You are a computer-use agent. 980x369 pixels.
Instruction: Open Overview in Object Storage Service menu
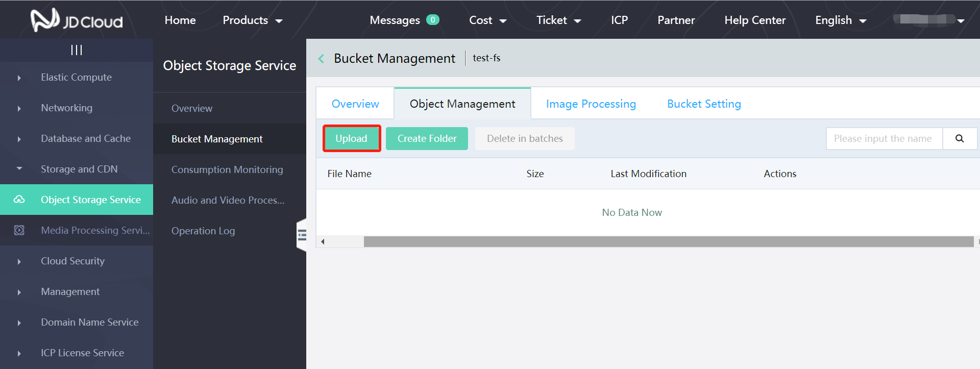[230, 108]
